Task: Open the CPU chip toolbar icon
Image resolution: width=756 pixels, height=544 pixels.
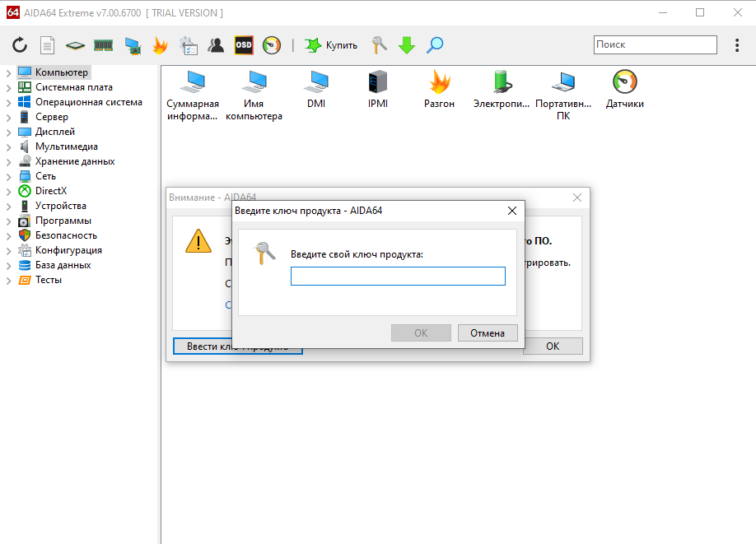Action: (75, 45)
